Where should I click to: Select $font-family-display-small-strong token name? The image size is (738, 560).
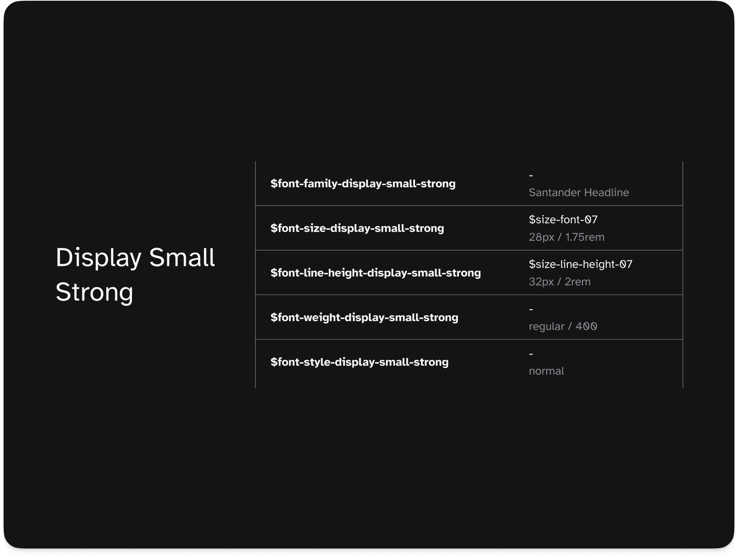pyautogui.click(x=363, y=184)
